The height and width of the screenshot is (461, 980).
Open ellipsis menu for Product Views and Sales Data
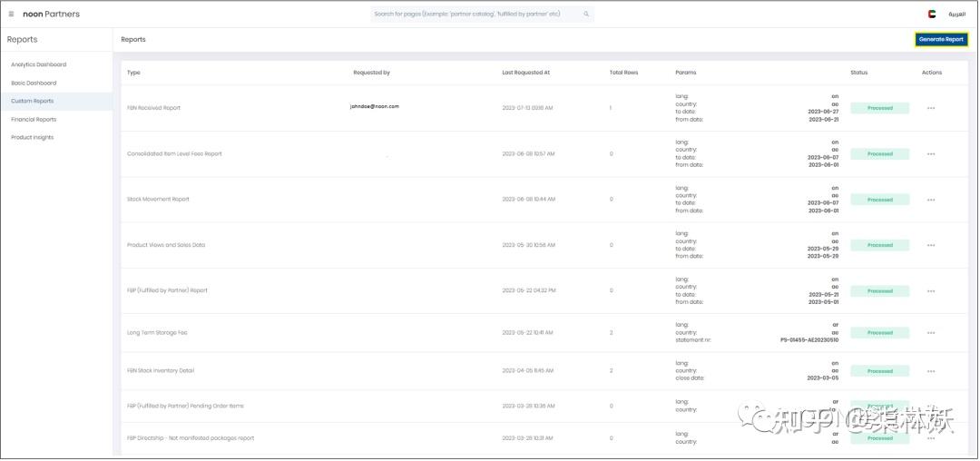pos(931,245)
